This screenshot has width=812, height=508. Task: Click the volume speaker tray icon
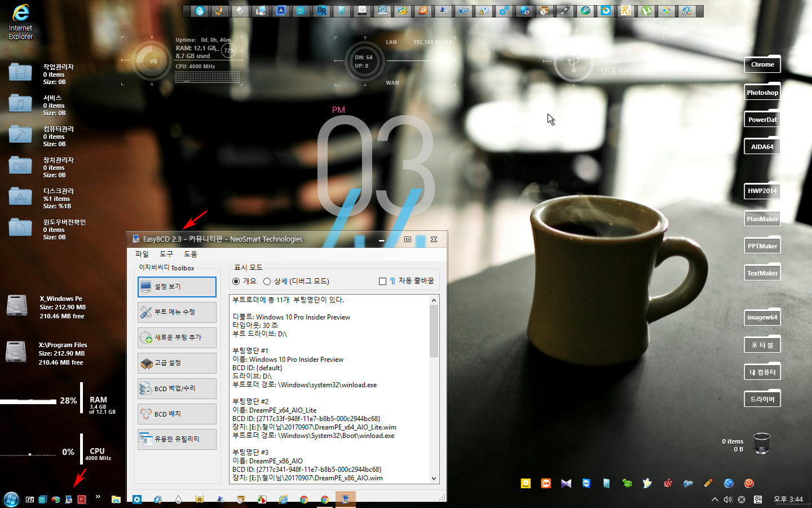coord(728,500)
